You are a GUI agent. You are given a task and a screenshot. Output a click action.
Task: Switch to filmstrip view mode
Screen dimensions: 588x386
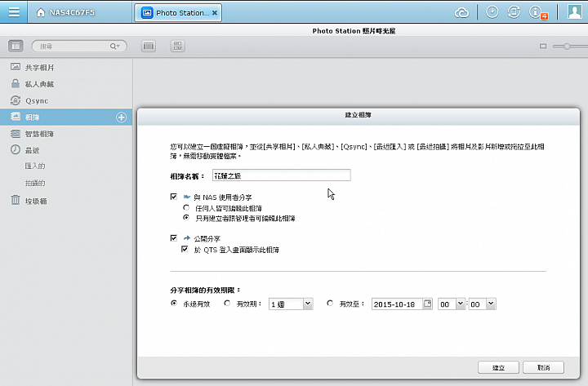click(149, 46)
